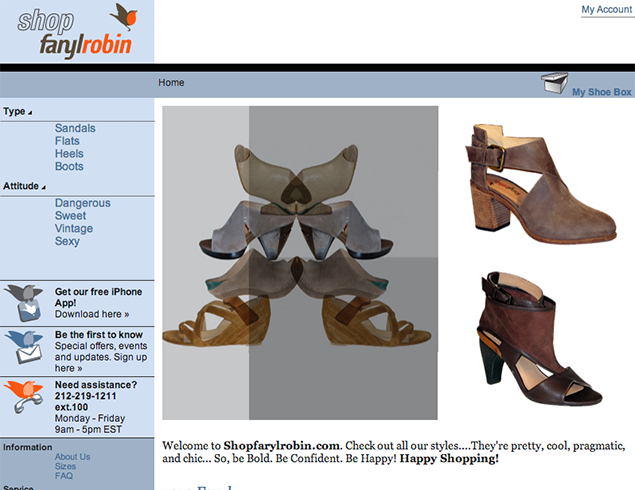Image resolution: width=635 pixels, height=490 pixels.
Task: Click the mirrored shoes collage banner
Action: coord(300,263)
